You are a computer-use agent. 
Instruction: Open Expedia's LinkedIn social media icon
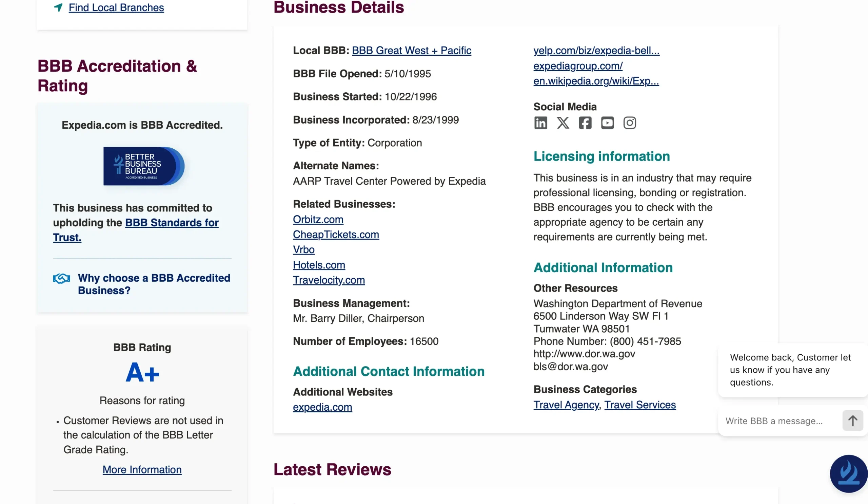[x=540, y=123]
